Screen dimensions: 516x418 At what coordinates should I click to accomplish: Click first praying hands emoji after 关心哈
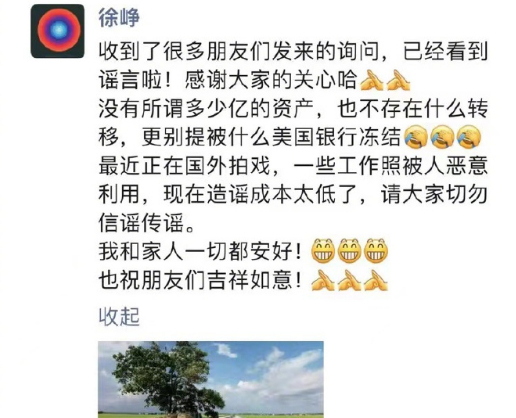(x=372, y=80)
